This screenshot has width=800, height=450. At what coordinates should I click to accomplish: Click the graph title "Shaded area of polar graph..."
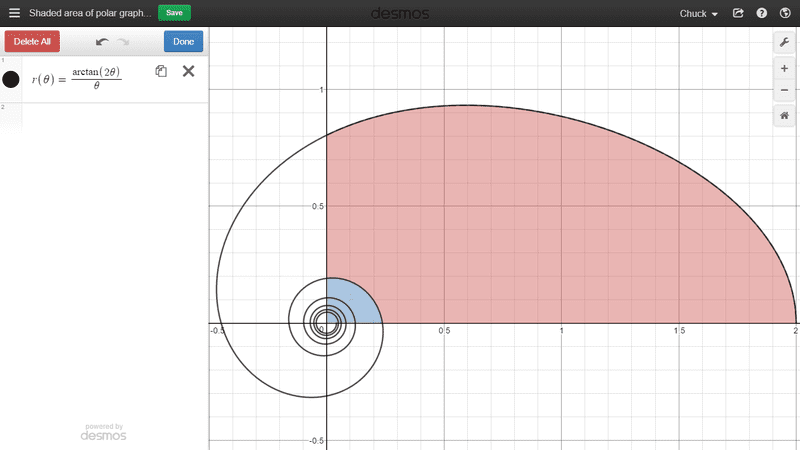point(90,13)
